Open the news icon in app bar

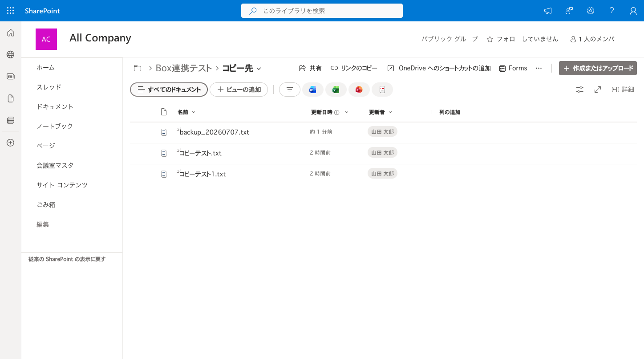(x=11, y=76)
